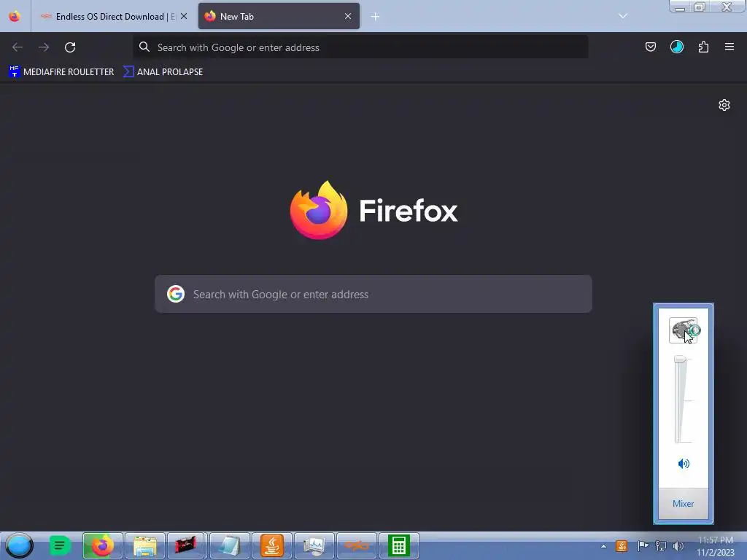
Task: Open a new tab with plus button
Action: (x=376, y=17)
